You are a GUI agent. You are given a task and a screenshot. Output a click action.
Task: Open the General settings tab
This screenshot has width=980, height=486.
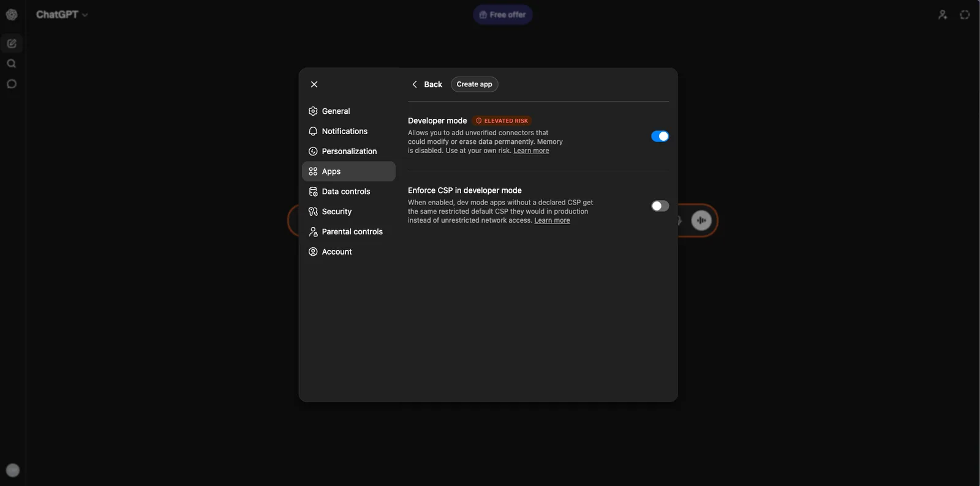pyautogui.click(x=349, y=111)
